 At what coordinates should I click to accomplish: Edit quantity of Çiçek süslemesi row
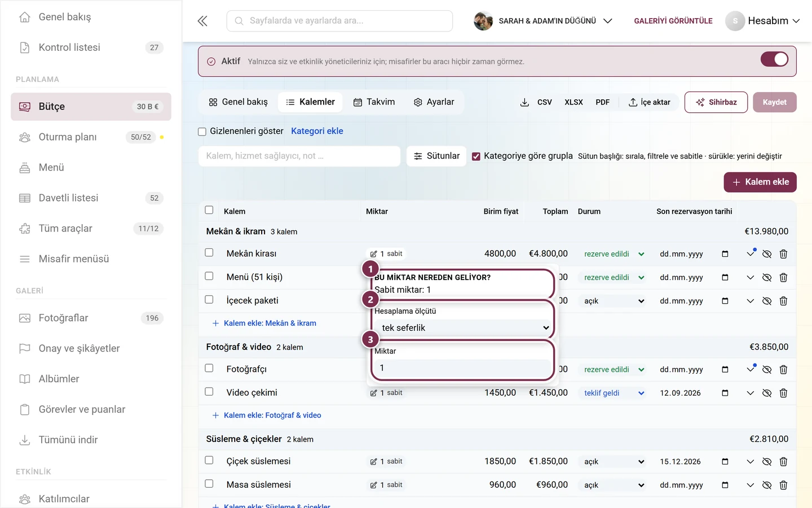click(x=386, y=462)
